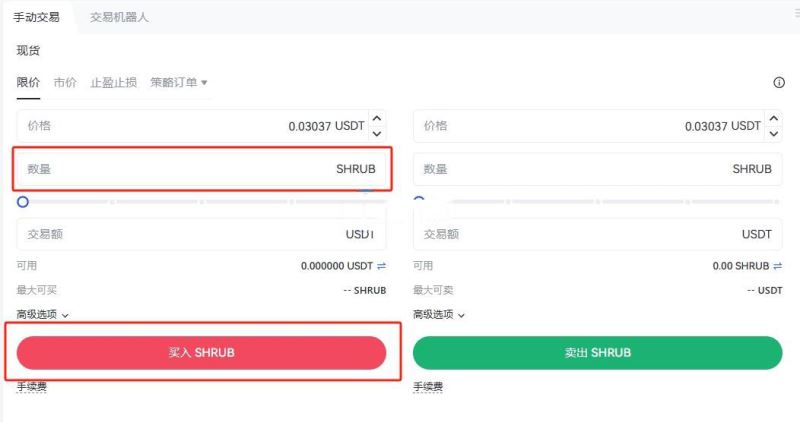Image resolution: width=800 pixels, height=422 pixels.
Task: Expand sell-side 高级选项
Action: (439, 314)
